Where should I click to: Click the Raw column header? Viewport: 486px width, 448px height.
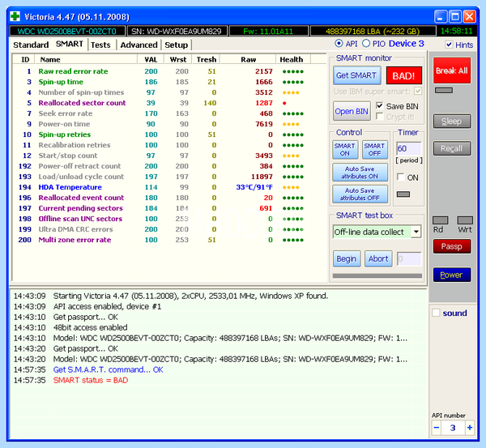248,59
